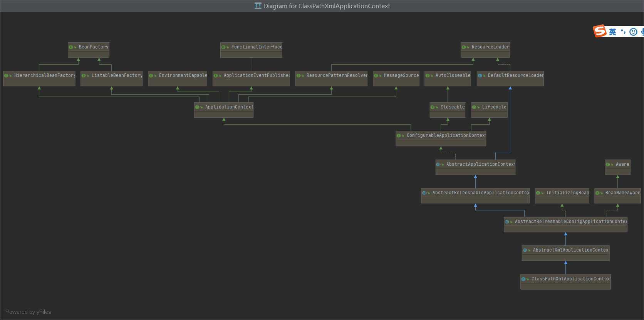Click the AbstractRefreshableConfigApplicationContext label
The width and height of the screenshot is (644, 320).
coord(571,222)
